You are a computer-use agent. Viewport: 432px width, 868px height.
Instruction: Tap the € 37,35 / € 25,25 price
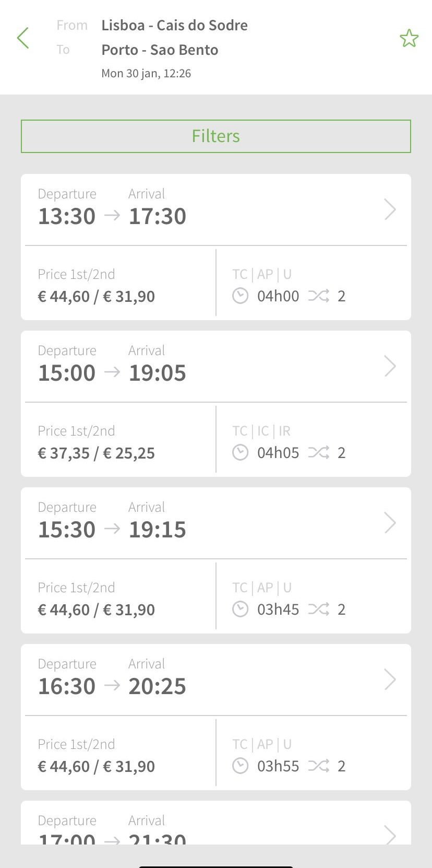(97, 453)
